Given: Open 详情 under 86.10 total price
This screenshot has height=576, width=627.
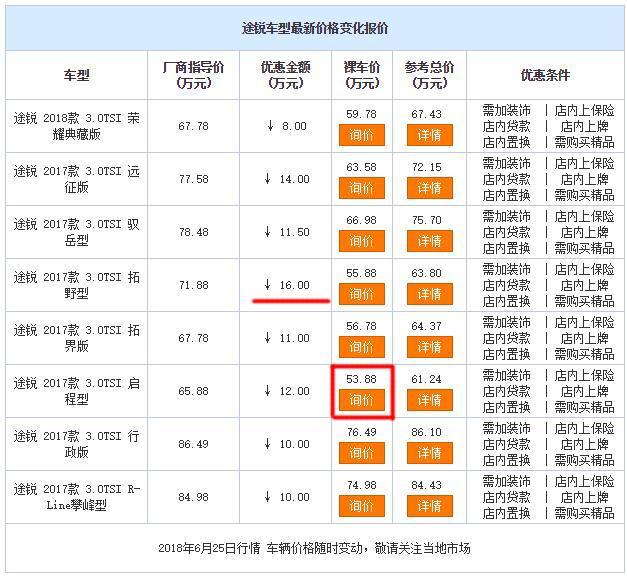Looking at the screenshot, I should pyautogui.click(x=429, y=453).
